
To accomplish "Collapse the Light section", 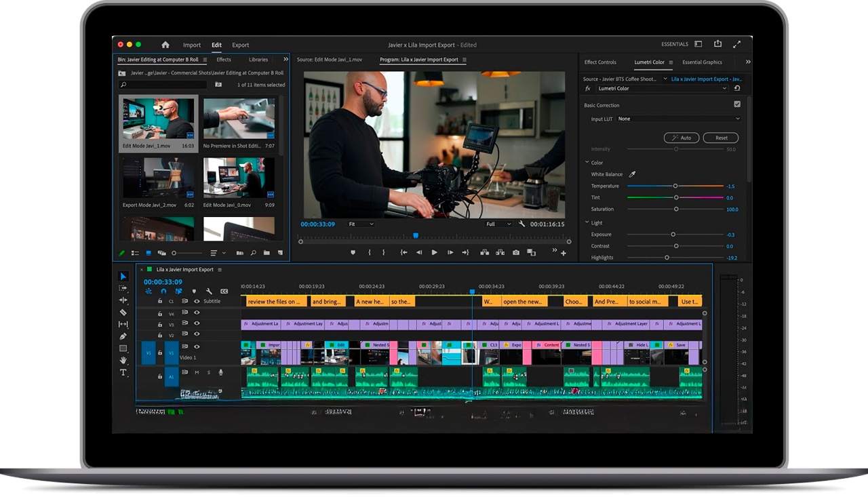I will click(x=587, y=222).
